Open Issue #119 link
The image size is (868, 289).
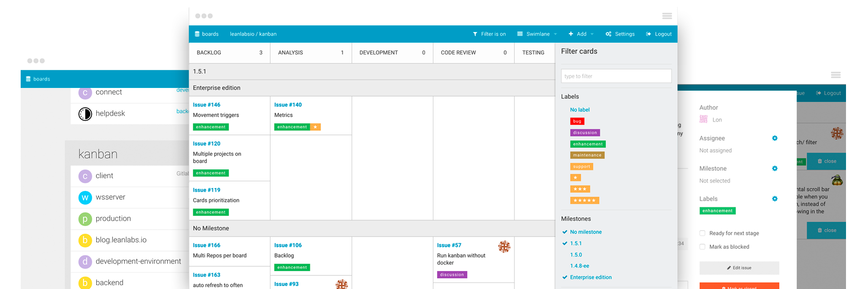click(x=206, y=190)
